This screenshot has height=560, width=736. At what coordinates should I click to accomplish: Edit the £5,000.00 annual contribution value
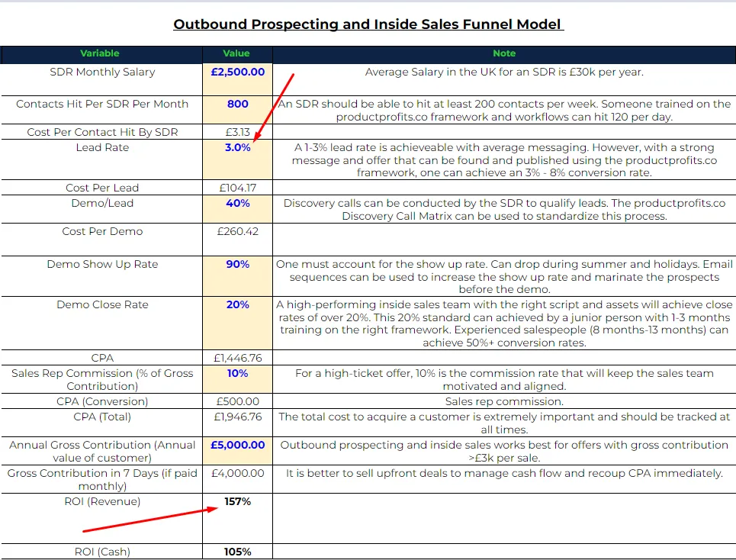click(237, 451)
